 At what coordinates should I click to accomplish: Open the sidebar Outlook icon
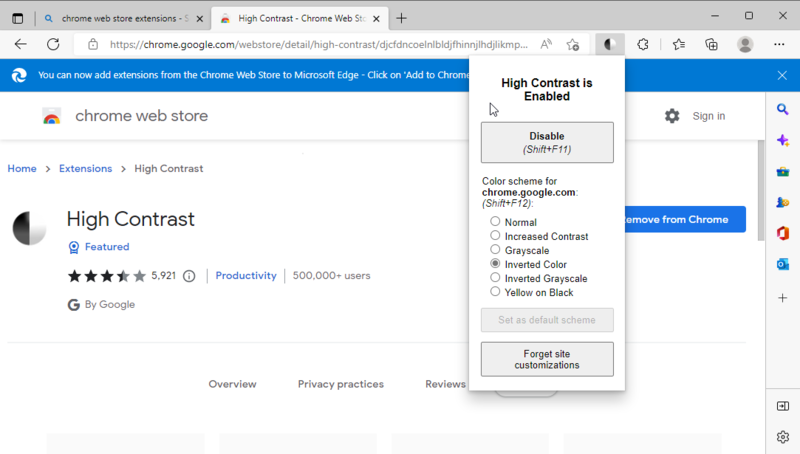click(783, 264)
